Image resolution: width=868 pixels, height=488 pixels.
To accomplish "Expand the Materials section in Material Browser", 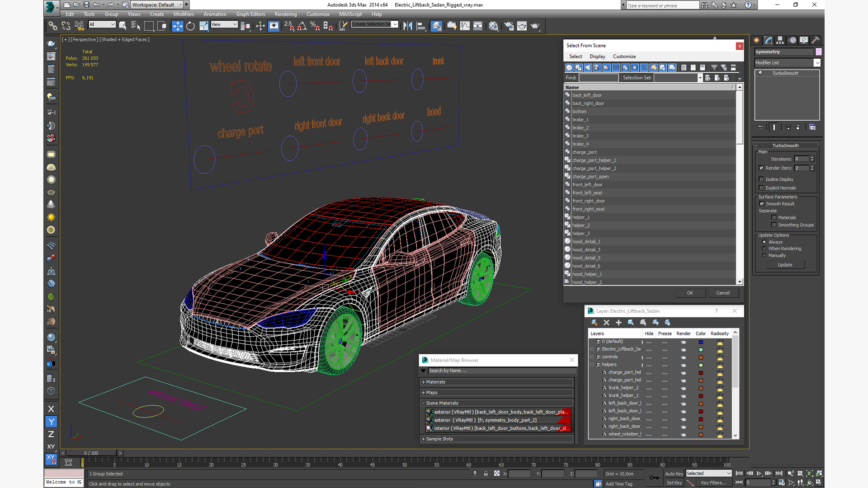I will tap(497, 382).
